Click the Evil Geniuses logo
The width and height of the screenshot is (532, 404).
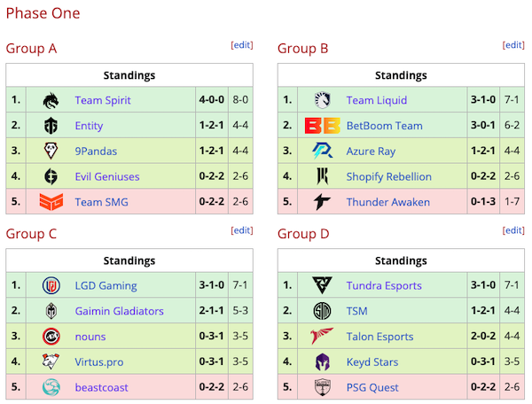click(50, 176)
